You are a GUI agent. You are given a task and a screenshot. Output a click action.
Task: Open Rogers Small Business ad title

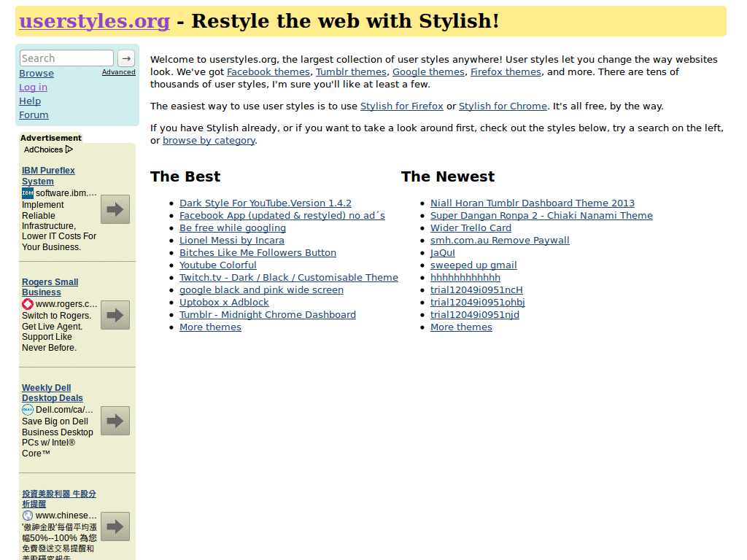[x=50, y=287]
